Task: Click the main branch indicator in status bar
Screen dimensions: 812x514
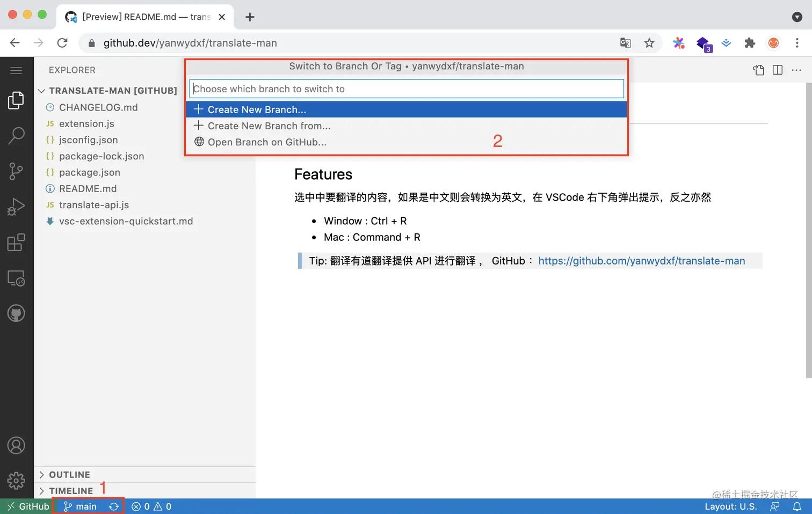Action: pyautogui.click(x=80, y=506)
